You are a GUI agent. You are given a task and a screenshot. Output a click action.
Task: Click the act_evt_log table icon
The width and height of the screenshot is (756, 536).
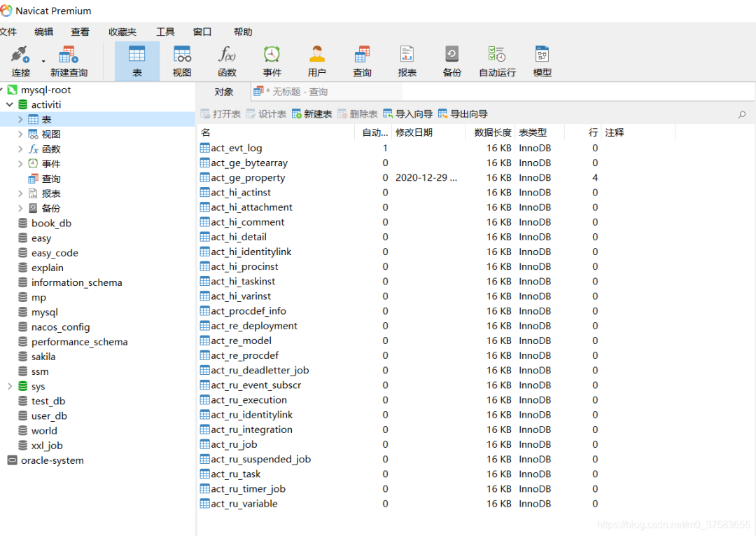coord(205,148)
